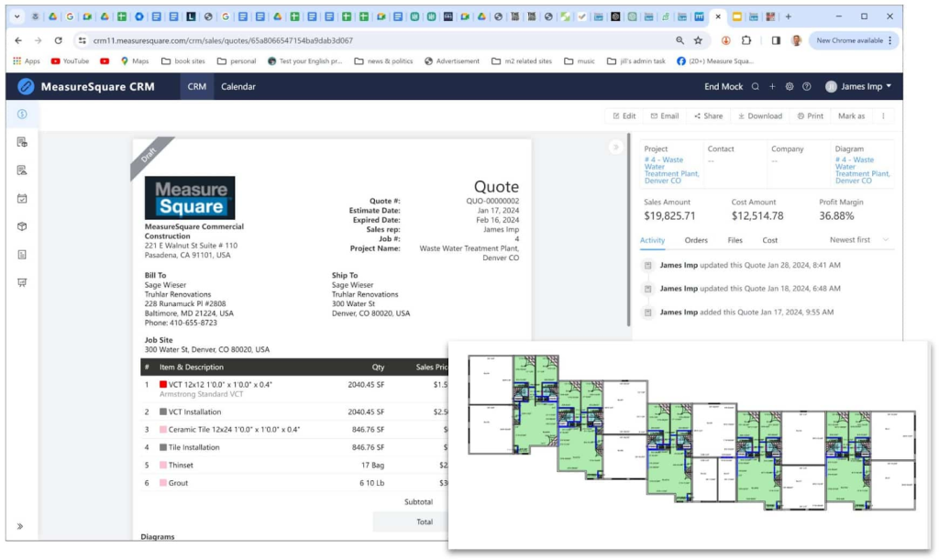Bookmark this page with the star icon
The height and width of the screenshot is (560, 939).
point(698,40)
